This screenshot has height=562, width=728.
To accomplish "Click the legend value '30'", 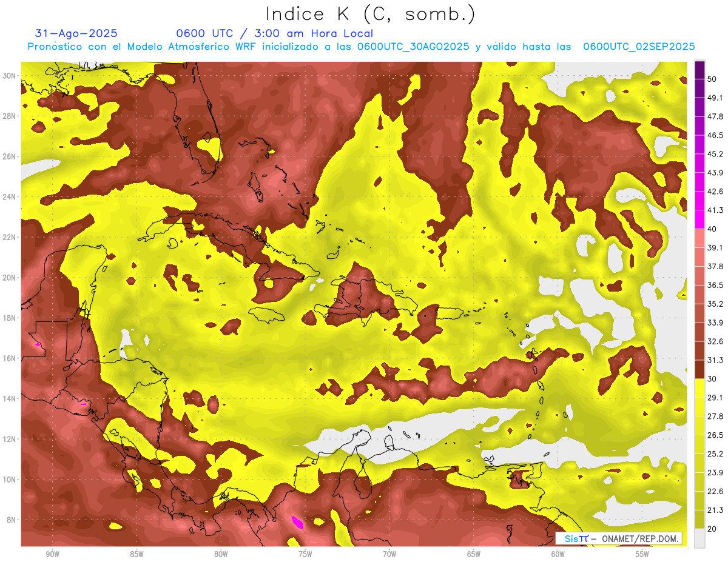I will click(712, 379).
